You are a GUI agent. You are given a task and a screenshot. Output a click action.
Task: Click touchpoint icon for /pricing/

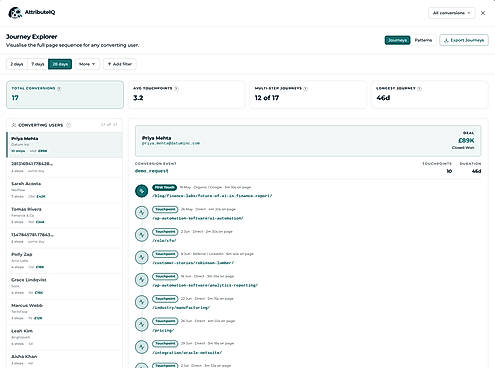pyautogui.click(x=142, y=324)
